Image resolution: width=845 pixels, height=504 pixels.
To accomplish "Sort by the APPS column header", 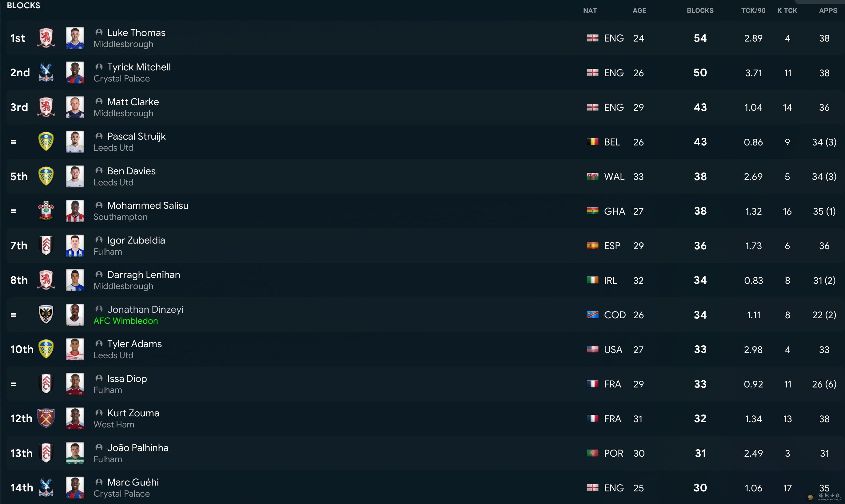I will (828, 10).
